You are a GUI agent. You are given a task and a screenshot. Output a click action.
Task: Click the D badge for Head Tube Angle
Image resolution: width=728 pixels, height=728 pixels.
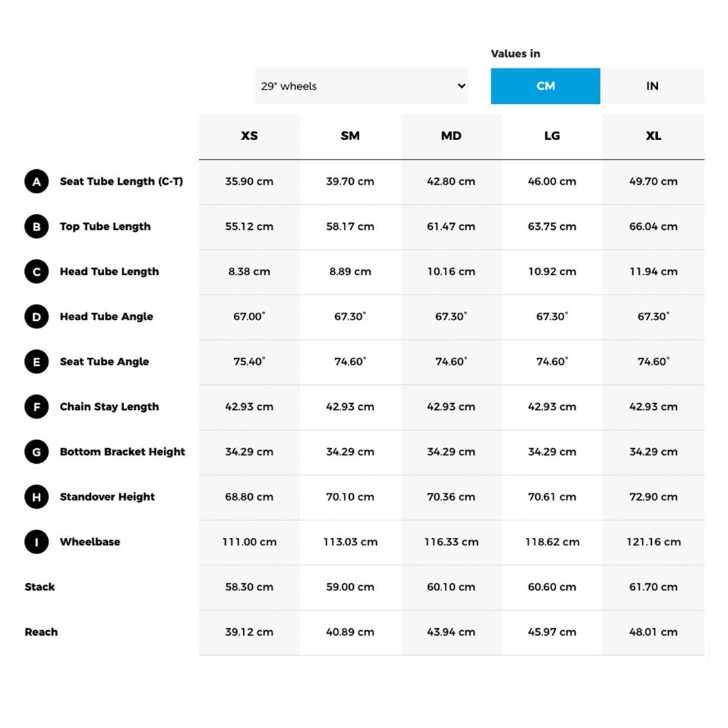point(36,317)
